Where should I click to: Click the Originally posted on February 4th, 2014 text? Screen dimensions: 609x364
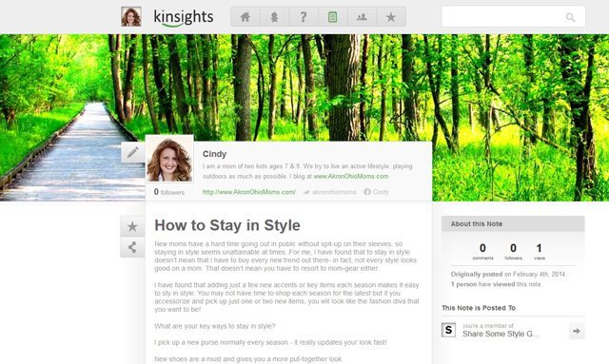508,274
